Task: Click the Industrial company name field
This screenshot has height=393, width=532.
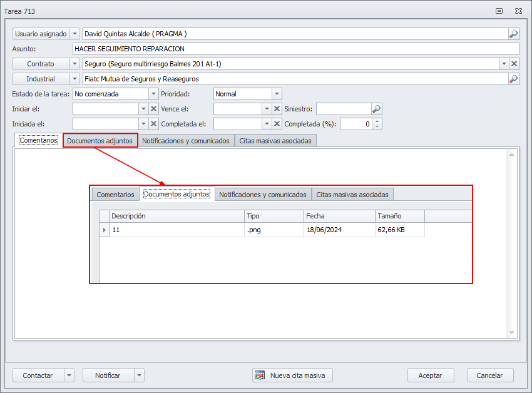Action: [x=295, y=79]
